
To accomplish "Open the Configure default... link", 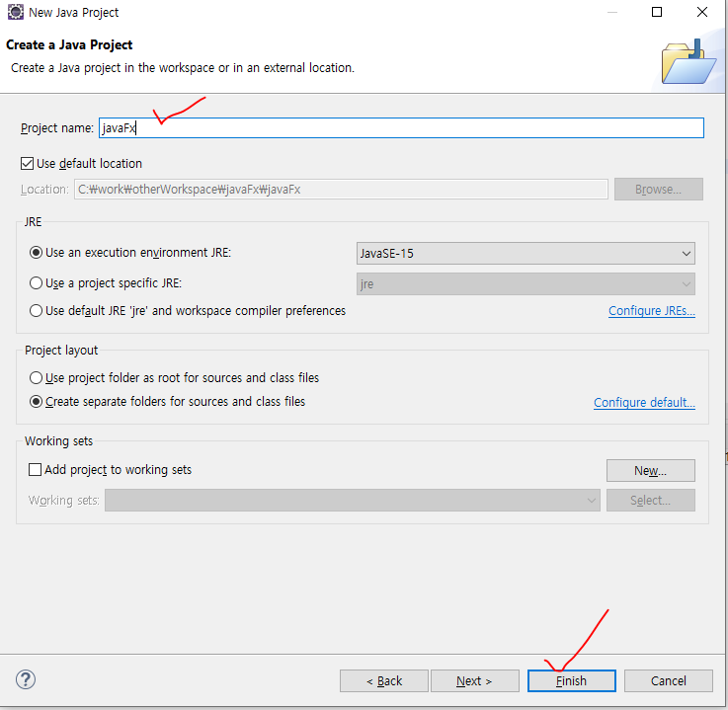I will pos(644,402).
